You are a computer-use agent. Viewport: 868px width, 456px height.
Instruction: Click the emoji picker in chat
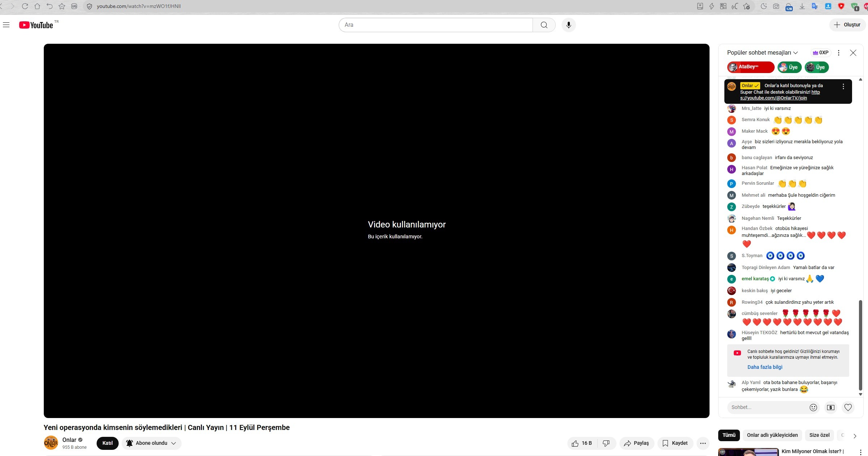point(813,408)
